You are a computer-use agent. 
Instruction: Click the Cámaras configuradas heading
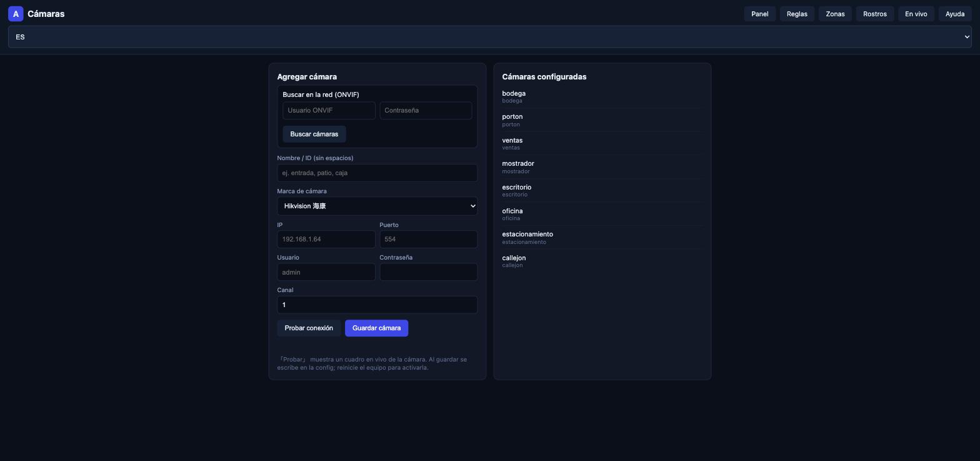coord(544,77)
